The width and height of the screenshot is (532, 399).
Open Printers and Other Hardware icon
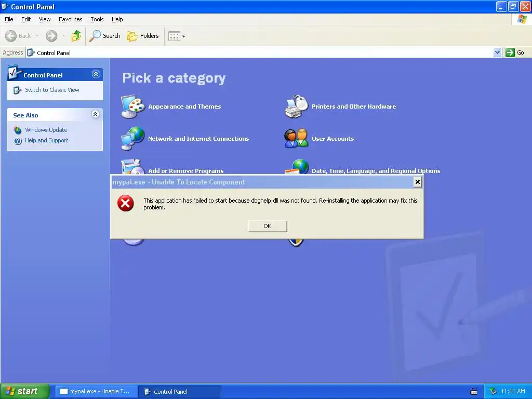pyautogui.click(x=296, y=107)
